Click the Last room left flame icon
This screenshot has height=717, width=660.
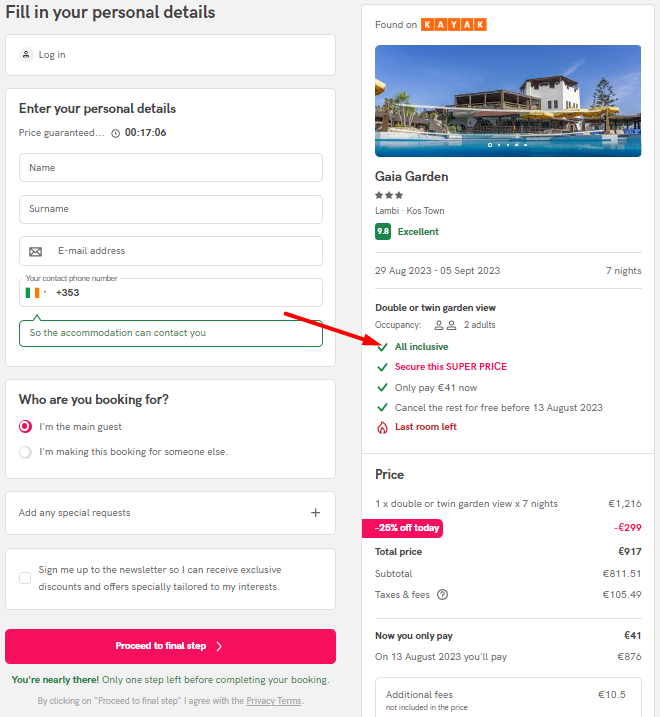point(382,427)
